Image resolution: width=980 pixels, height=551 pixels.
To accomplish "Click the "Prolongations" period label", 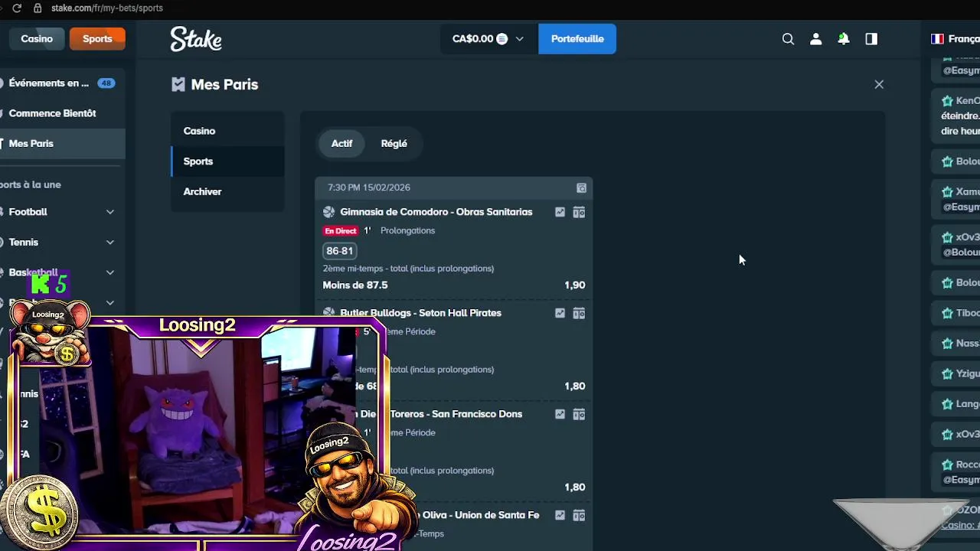I will click(407, 231).
